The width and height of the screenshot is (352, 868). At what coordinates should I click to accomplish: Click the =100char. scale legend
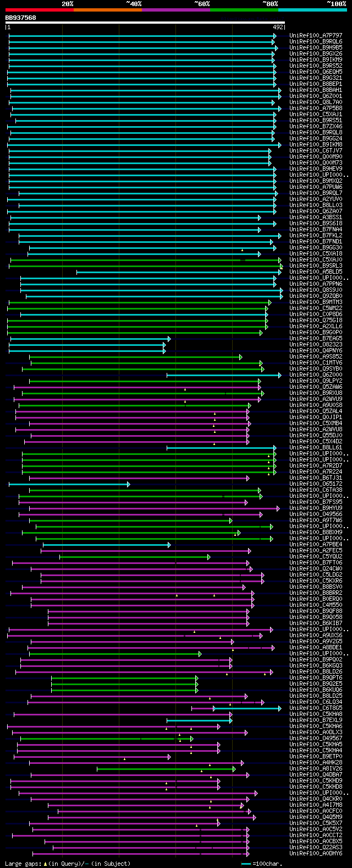click(x=262, y=864)
